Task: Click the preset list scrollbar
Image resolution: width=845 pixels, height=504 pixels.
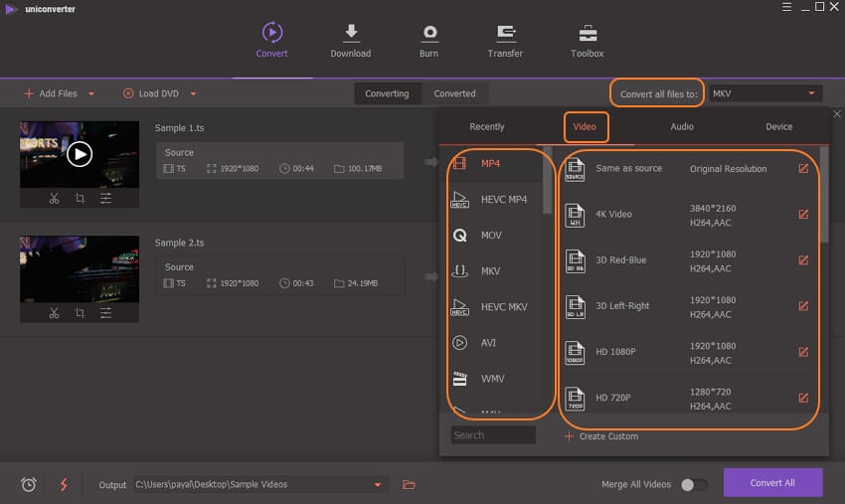Action: 824,195
